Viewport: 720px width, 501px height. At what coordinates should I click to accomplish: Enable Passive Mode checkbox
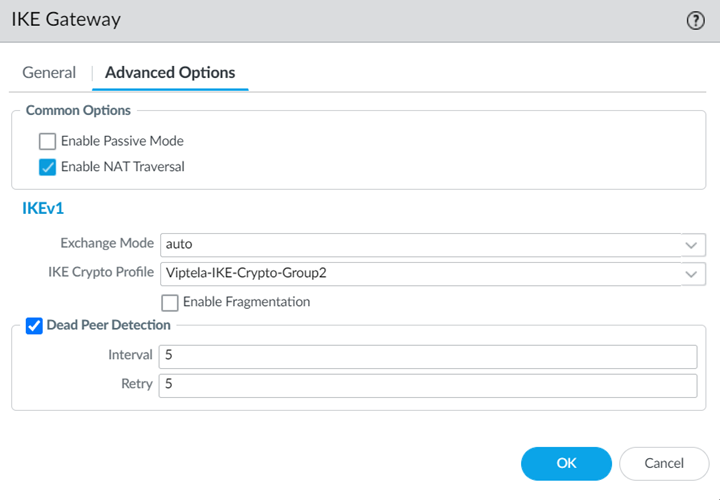coord(47,141)
